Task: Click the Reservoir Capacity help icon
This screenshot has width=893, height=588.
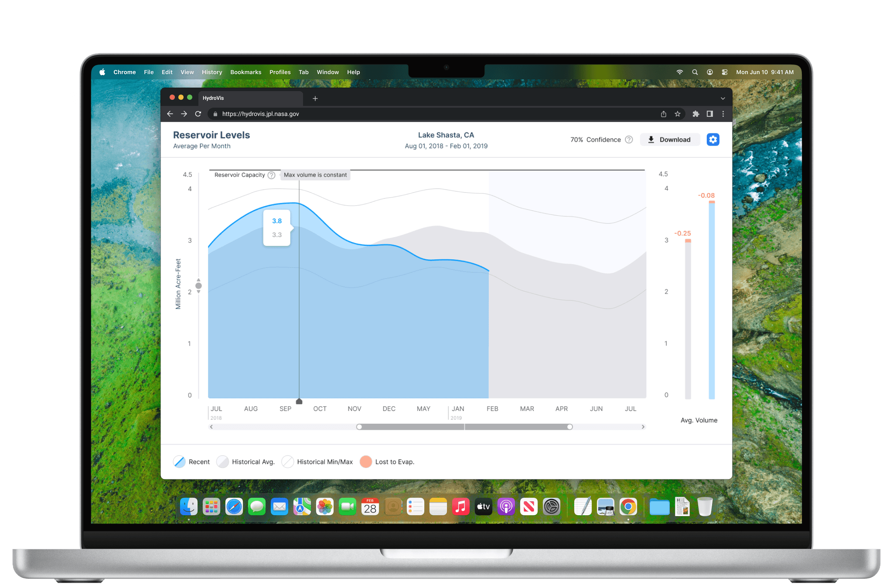Action: click(x=271, y=175)
